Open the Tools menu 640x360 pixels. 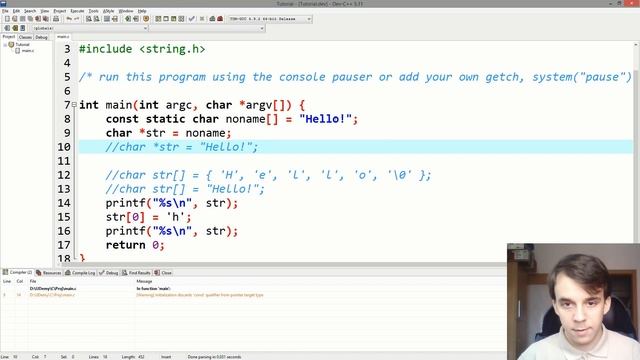coord(93,11)
